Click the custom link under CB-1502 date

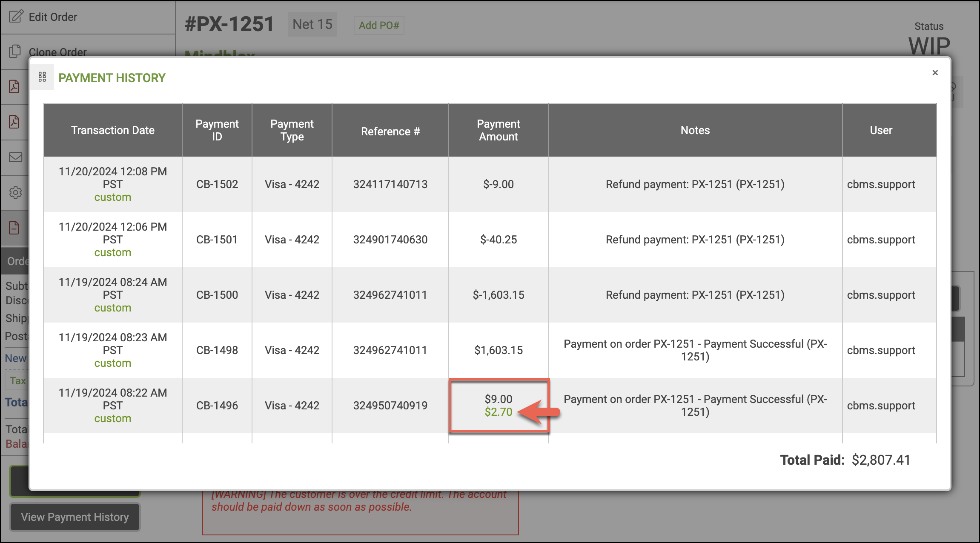112,197
